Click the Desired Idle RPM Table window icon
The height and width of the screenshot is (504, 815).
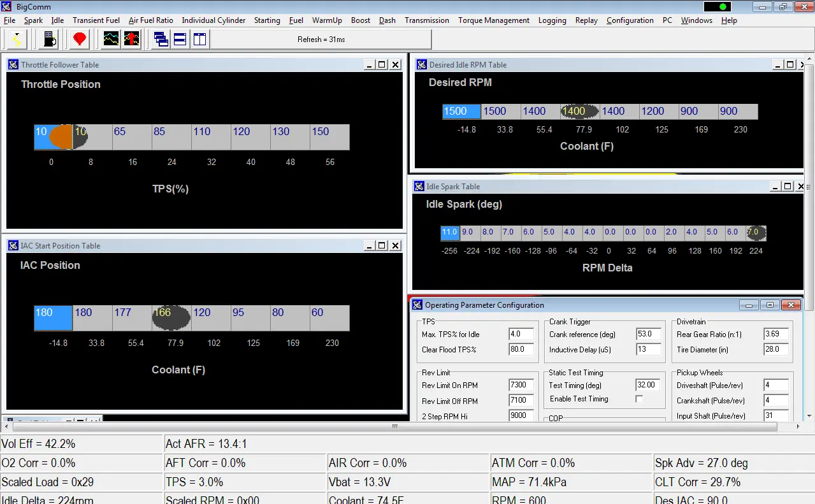coord(422,65)
